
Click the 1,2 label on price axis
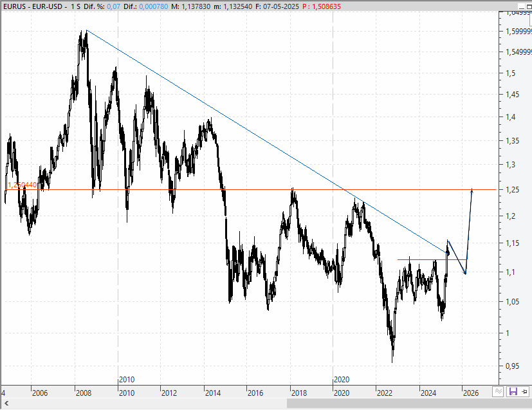pyautogui.click(x=510, y=216)
